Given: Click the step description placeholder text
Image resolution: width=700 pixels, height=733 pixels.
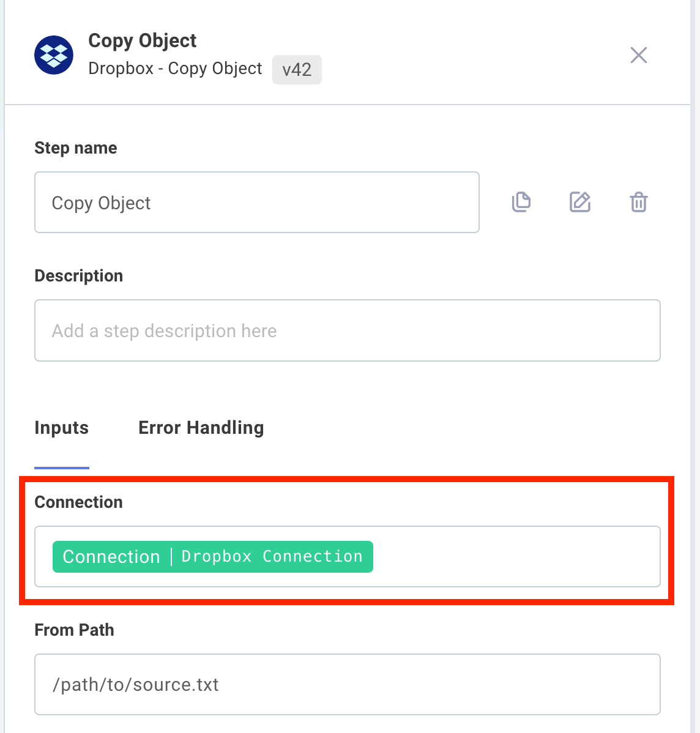Looking at the screenshot, I should click(163, 330).
